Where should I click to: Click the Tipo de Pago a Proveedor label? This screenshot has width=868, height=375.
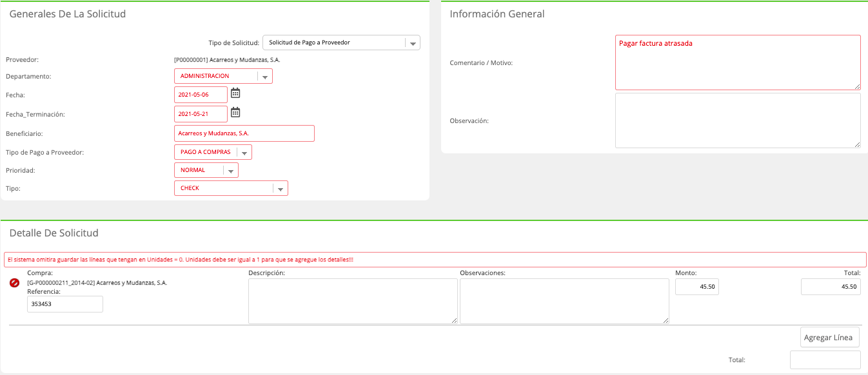pyautogui.click(x=45, y=153)
